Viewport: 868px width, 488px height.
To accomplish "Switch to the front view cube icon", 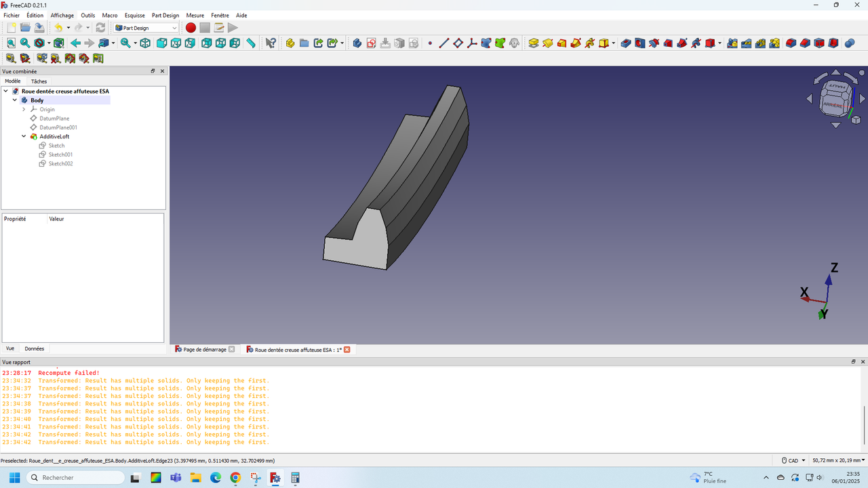I will tap(161, 43).
